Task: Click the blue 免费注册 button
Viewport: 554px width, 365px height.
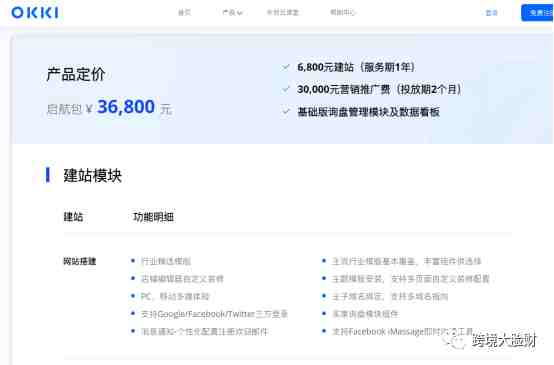Action: 538,13
